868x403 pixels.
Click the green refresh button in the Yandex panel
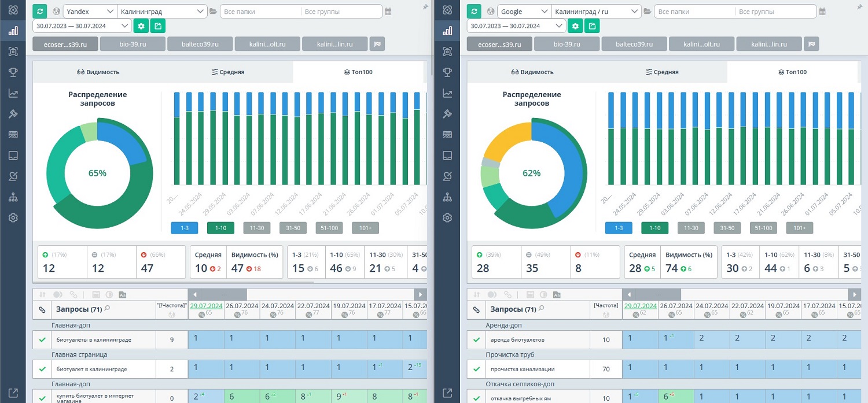tap(40, 11)
